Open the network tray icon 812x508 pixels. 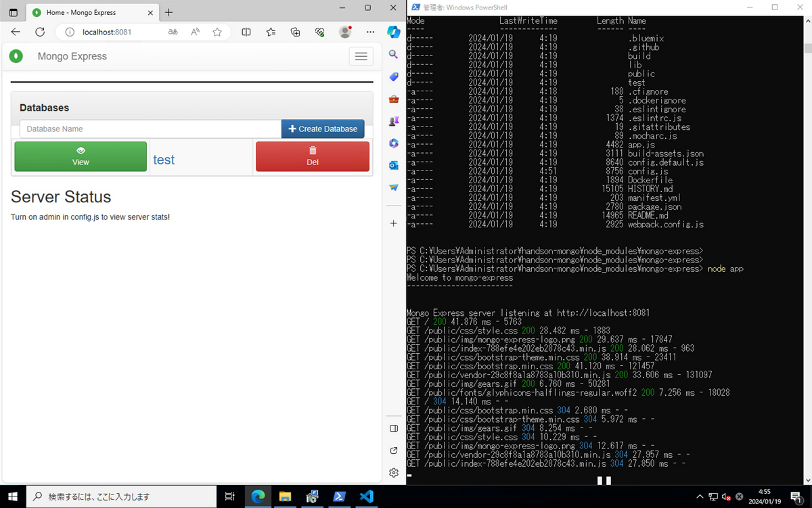tap(713, 497)
